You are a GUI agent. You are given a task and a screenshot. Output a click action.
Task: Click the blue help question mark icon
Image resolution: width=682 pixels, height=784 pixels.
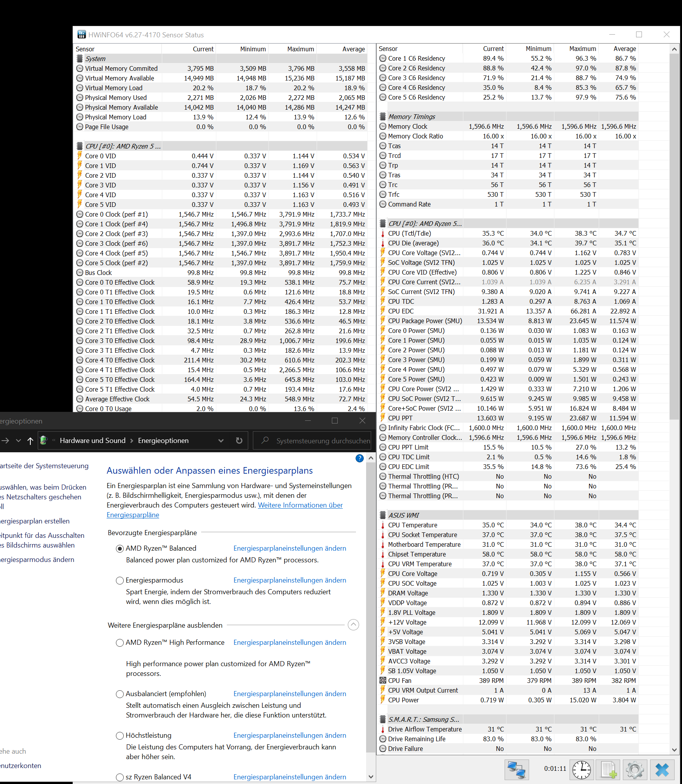tap(359, 458)
